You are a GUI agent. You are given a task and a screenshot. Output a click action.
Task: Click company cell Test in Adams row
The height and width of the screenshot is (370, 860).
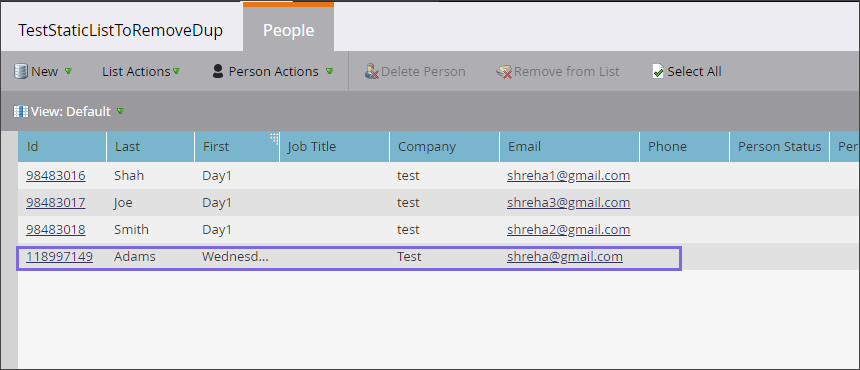pos(409,257)
